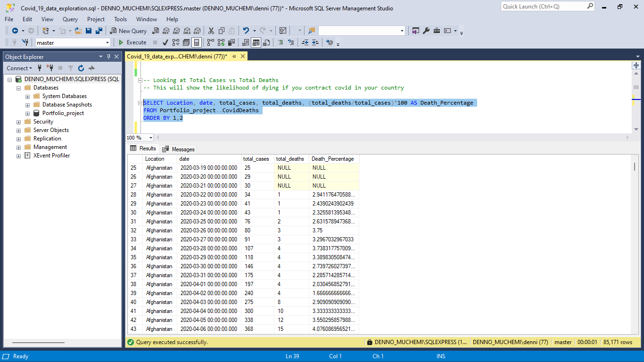Undo the last action
The height and width of the screenshot is (362, 644).
tap(246, 31)
